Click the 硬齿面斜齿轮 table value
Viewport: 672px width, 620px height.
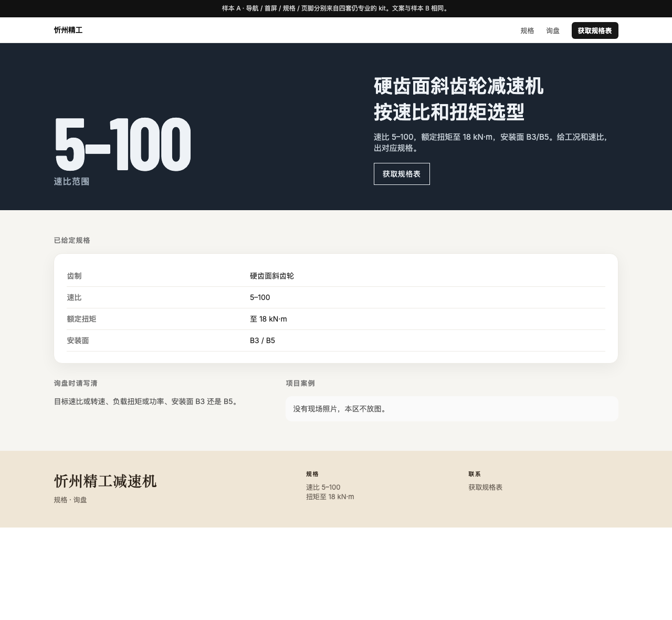pyautogui.click(x=272, y=276)
